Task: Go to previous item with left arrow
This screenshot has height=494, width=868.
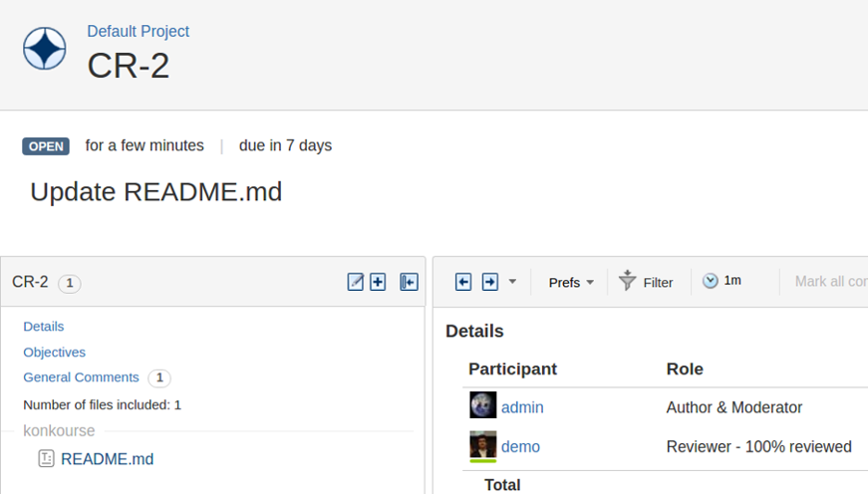Action: click(463, 282)
